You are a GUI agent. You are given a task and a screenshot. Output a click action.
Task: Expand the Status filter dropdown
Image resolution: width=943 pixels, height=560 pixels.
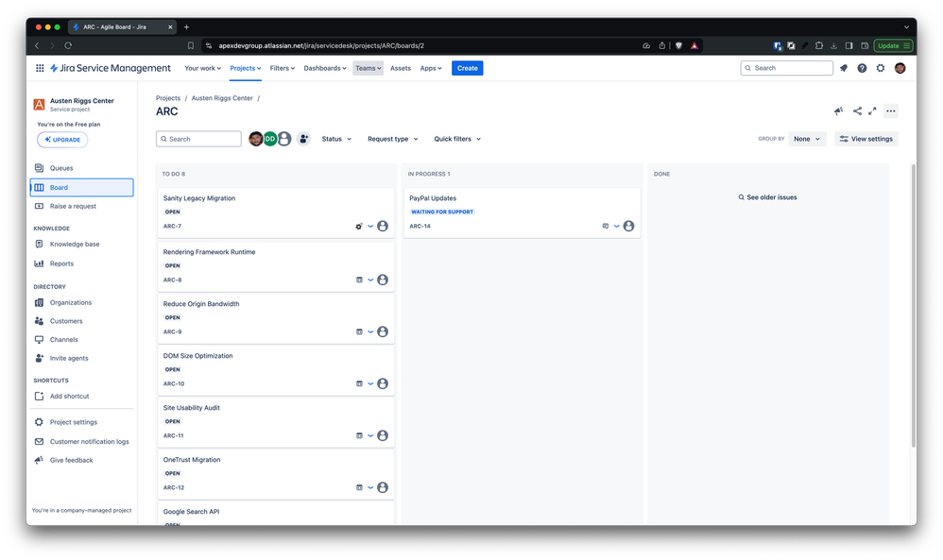pyautogui.click(x=336, y=139)
